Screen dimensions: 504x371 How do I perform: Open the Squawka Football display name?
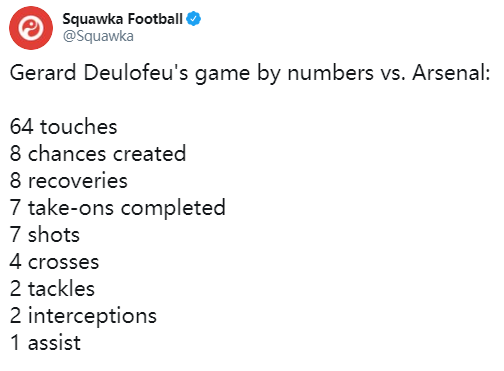point(123,19)
